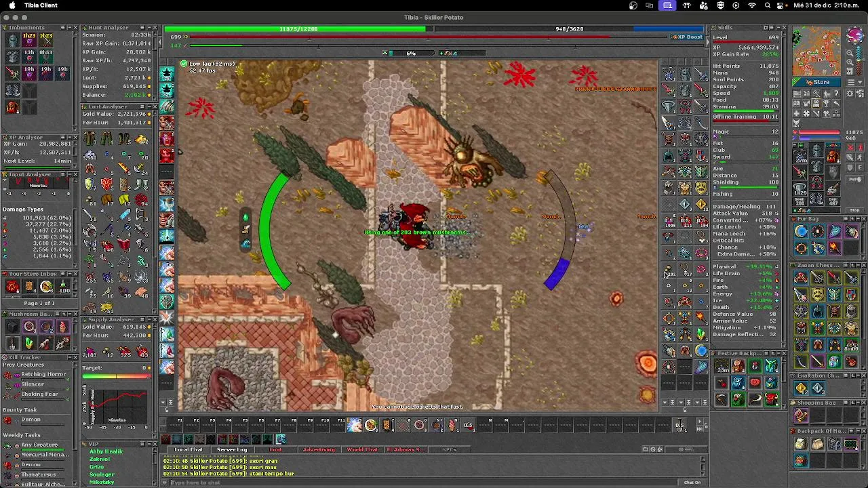The width and height of the screenshot is (868, 488).
Task: Click the boots slot in equipment inventory
Action: (x=816, y=197)
